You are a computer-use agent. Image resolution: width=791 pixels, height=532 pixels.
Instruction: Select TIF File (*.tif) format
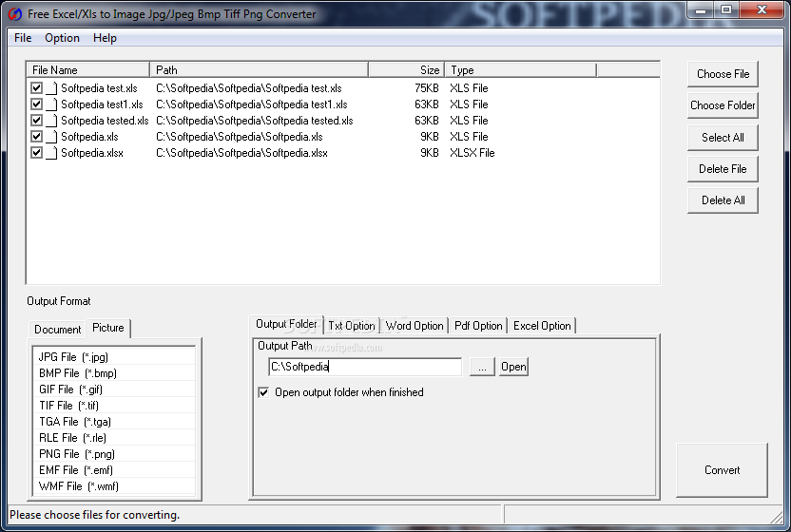[x=114, y=406]
